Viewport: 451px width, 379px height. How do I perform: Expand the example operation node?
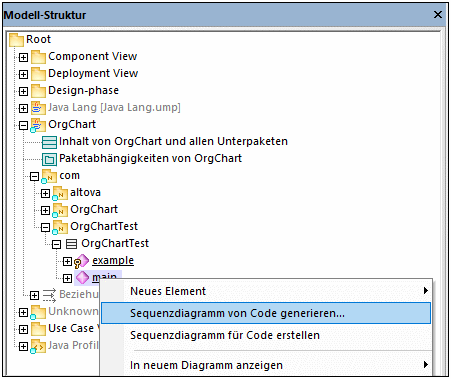(x=67, y=261)
